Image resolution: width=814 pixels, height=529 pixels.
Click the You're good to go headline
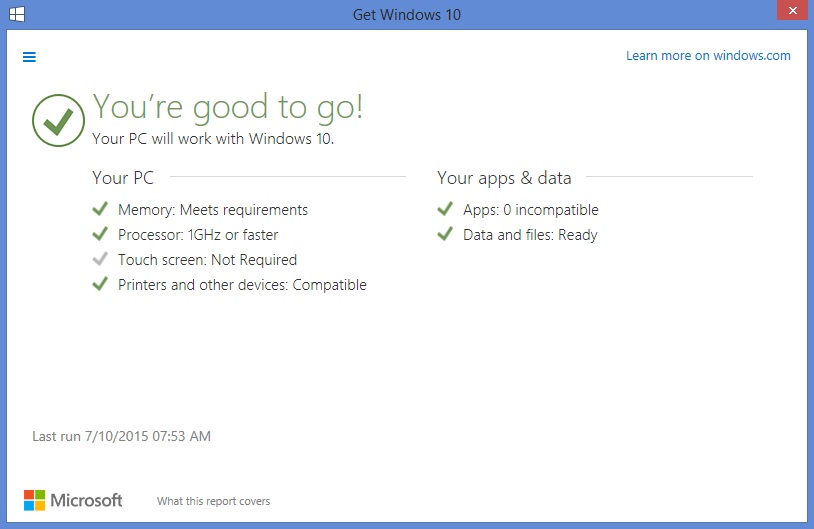click(x=228, y=106)
